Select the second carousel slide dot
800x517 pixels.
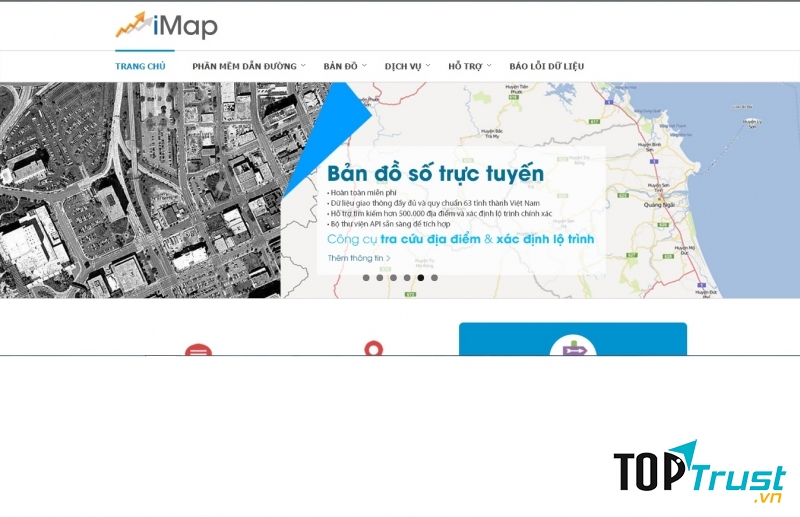point(380,278)
